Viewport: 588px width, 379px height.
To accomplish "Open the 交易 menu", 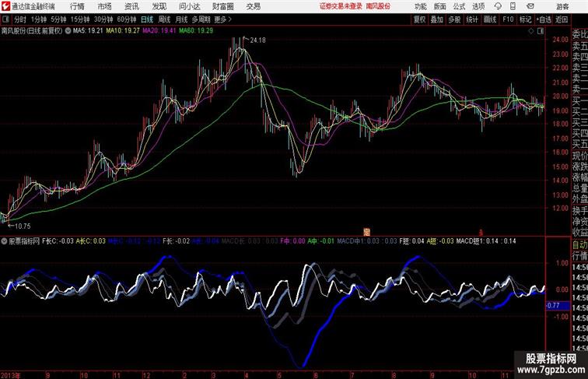I will [x=254, y=6].
